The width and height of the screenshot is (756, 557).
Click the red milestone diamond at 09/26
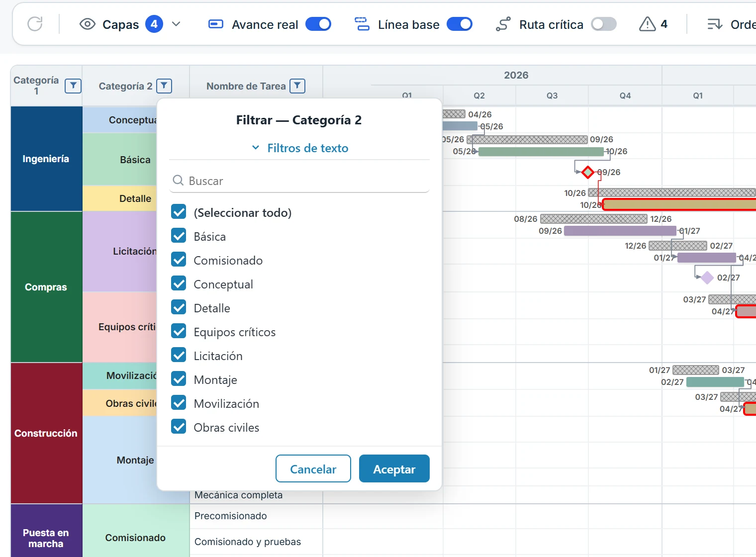coord(588,172)
